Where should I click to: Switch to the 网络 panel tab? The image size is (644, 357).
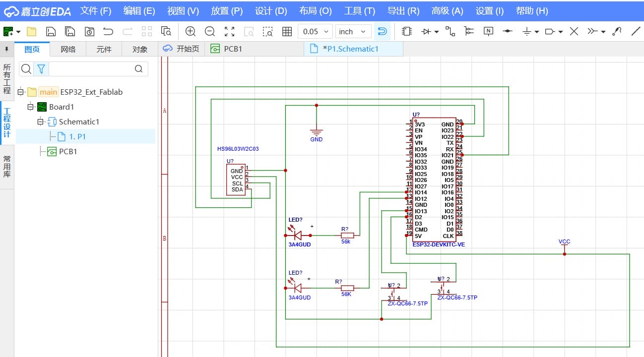pyautogui.click(x=68, y=49)
